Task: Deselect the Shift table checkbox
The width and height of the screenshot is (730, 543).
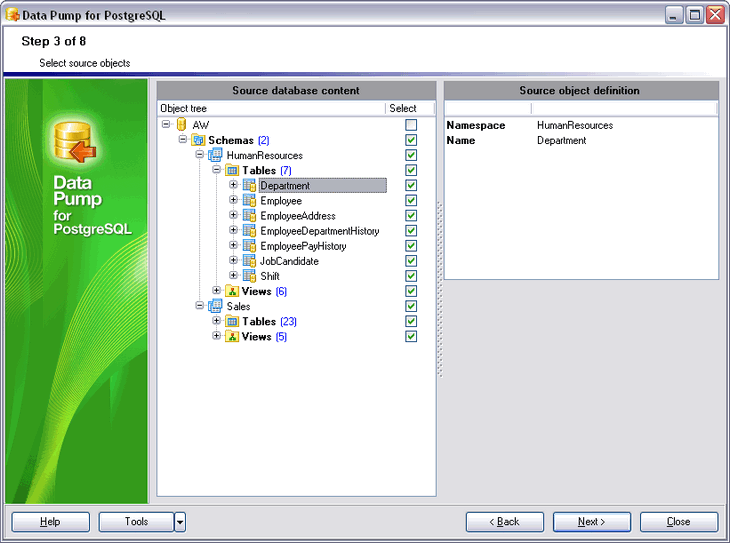Action: (x=411, y=276)
